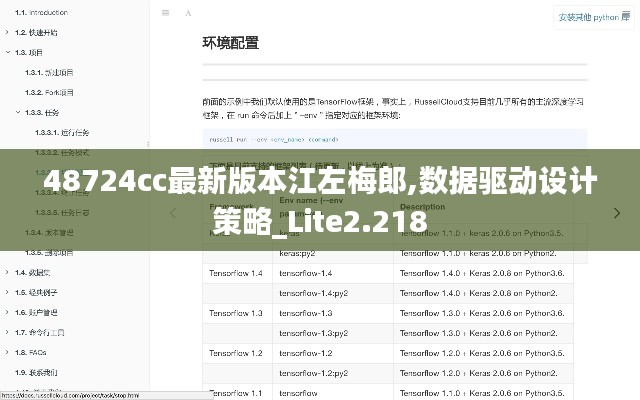The height and width of the screenshot is (400, 640).
Task: Click the Tensorflow 1.2 framework cell
Action: [236, 353]
